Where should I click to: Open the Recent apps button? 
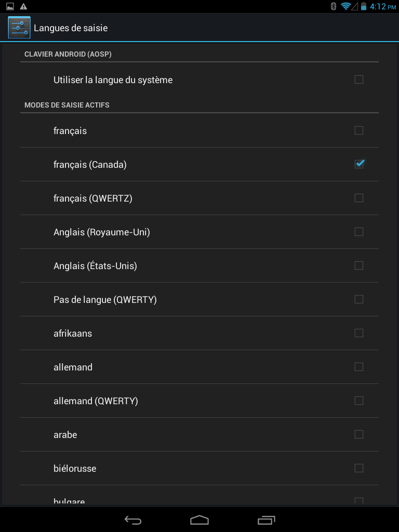click(x=267, y=520)
